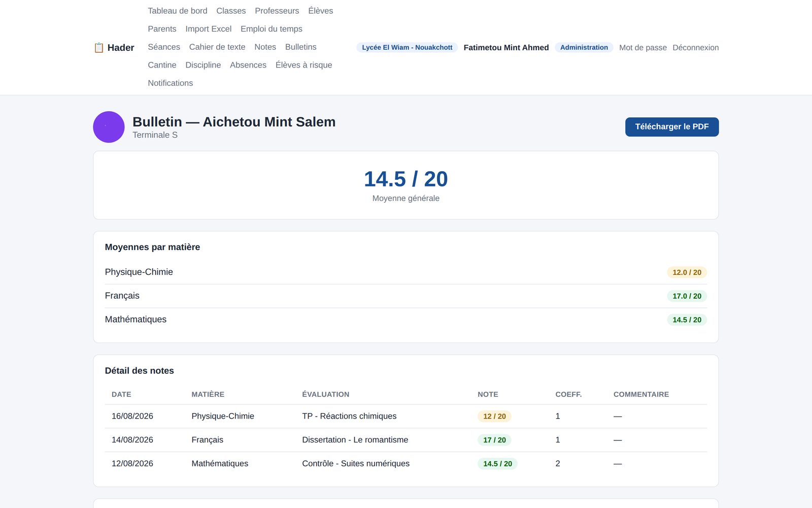Select Physique-Chimie average row
The height and width of the screenshot is (508, 812).
(406, 272)
